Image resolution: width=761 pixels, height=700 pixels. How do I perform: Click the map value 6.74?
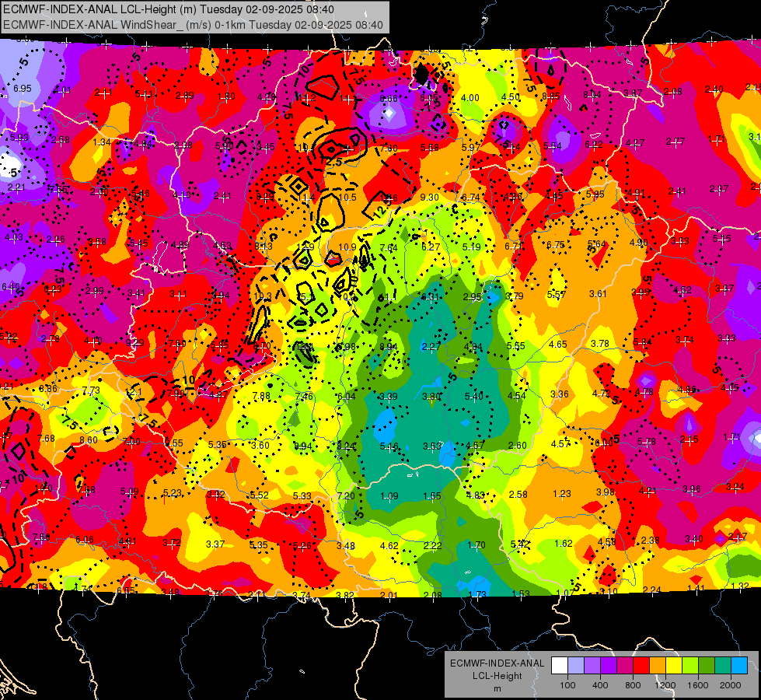pyautogui.click(x=470, y=197)
